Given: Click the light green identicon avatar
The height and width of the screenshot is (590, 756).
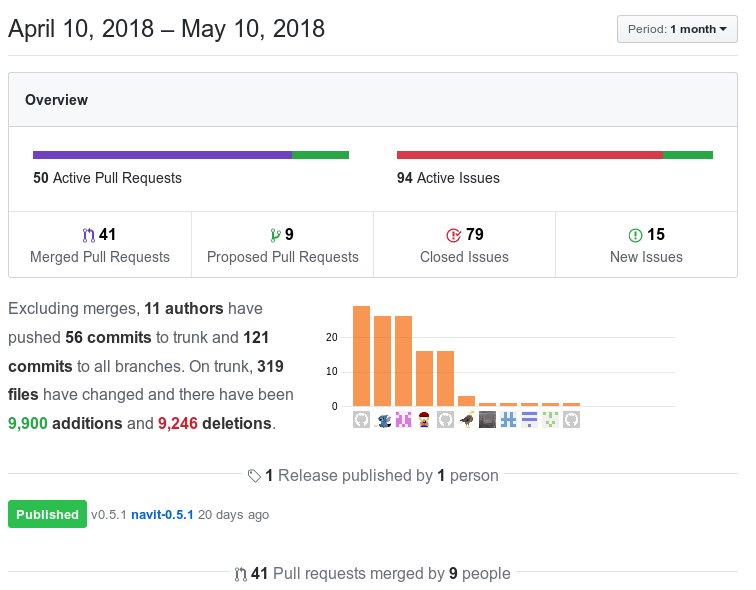Looking at the screenshot, I should click(x=550, y=419).
